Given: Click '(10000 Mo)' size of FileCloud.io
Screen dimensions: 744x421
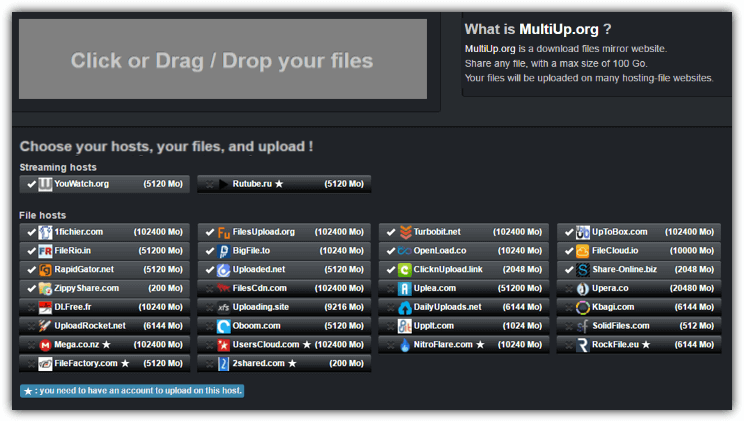Looking at the screenshot, I should (x=691, y=251).
